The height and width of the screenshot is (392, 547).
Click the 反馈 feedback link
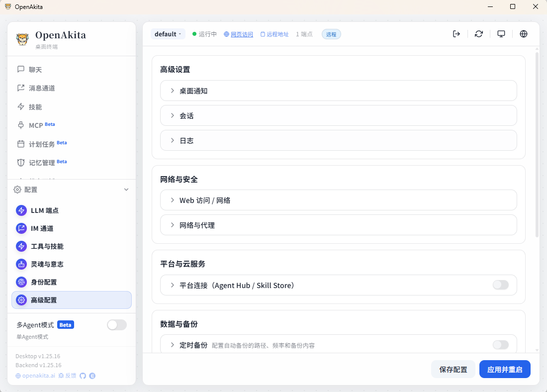pos(67,376)
